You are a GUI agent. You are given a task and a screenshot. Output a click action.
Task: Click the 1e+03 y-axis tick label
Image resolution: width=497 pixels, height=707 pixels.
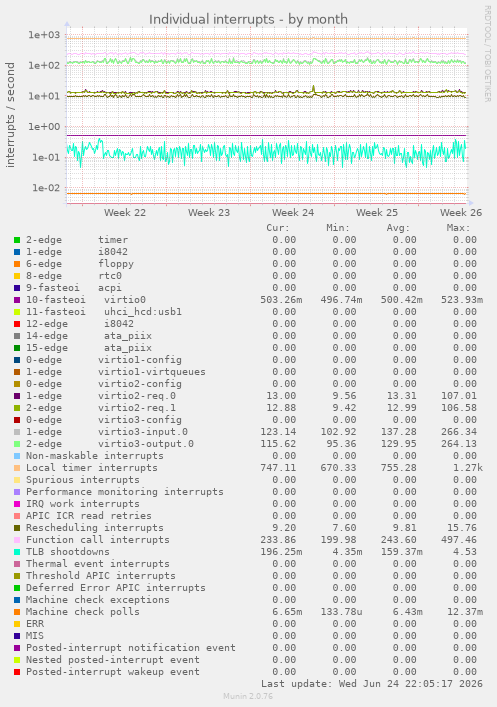point(44,35)
